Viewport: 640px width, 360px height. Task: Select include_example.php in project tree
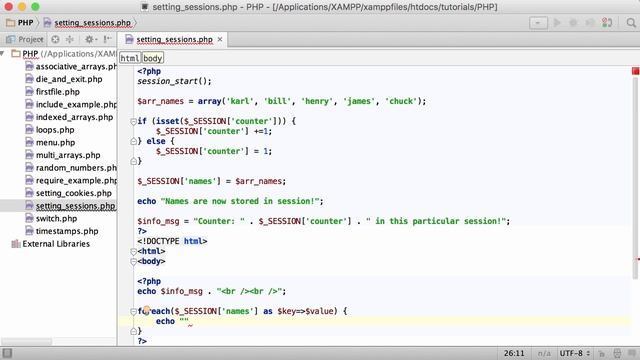(71, 104)
